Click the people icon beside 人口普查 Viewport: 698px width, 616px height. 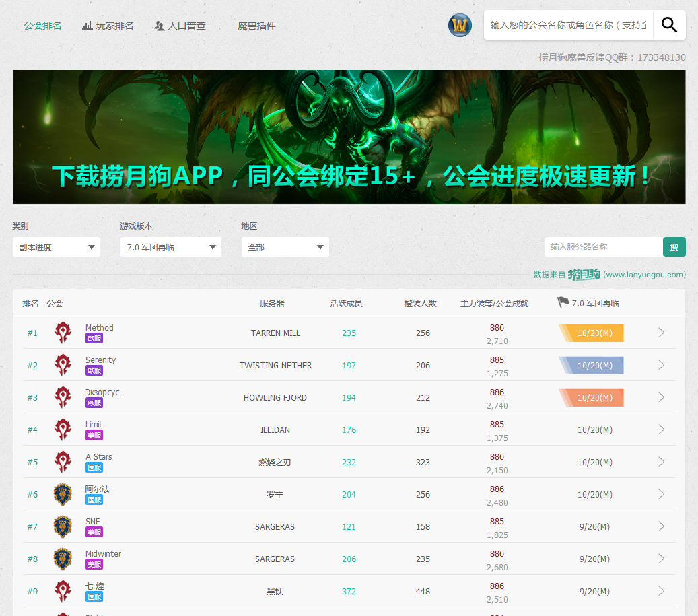(160, 26)
